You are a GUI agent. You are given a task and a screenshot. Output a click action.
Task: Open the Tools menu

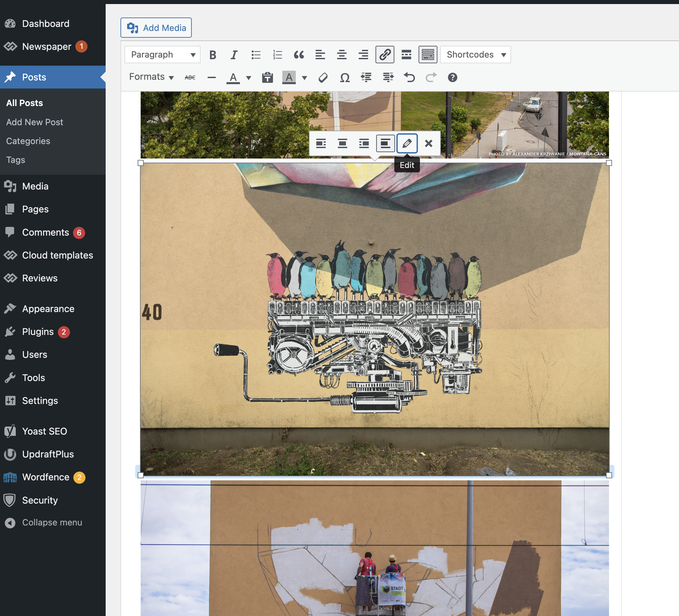[53, 378]
